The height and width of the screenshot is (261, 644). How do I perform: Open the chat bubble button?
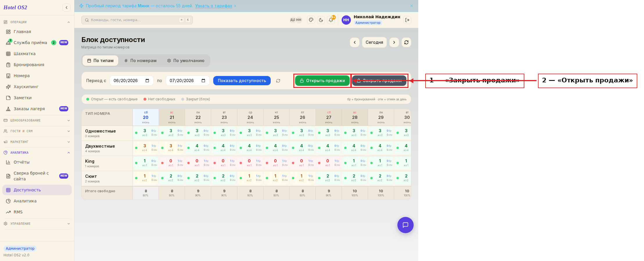pos(406,225)
